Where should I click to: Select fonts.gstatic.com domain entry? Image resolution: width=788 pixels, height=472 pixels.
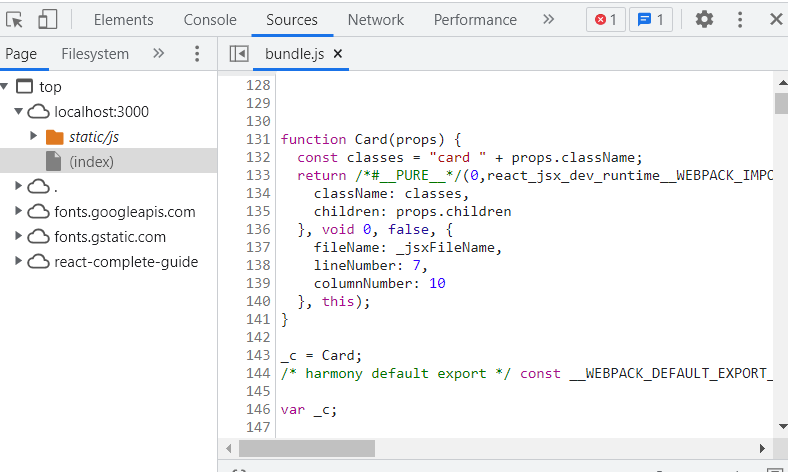coord(110,237)
